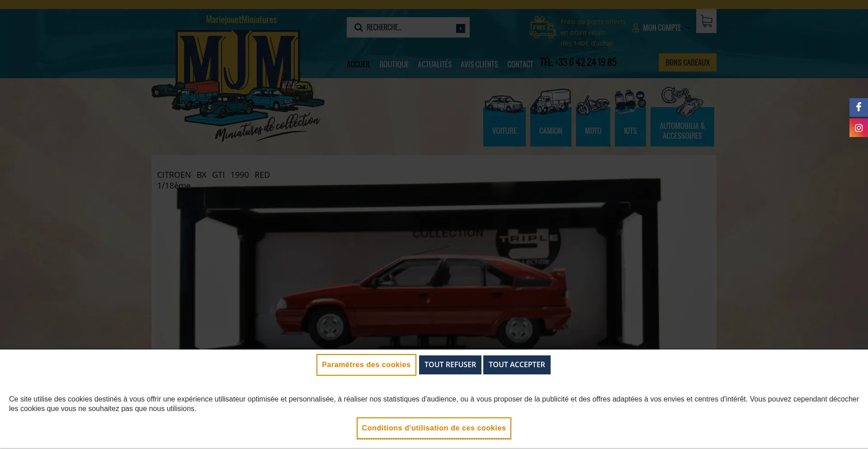
Task: Open the CONTACT menu item
Action: [520, 64]
